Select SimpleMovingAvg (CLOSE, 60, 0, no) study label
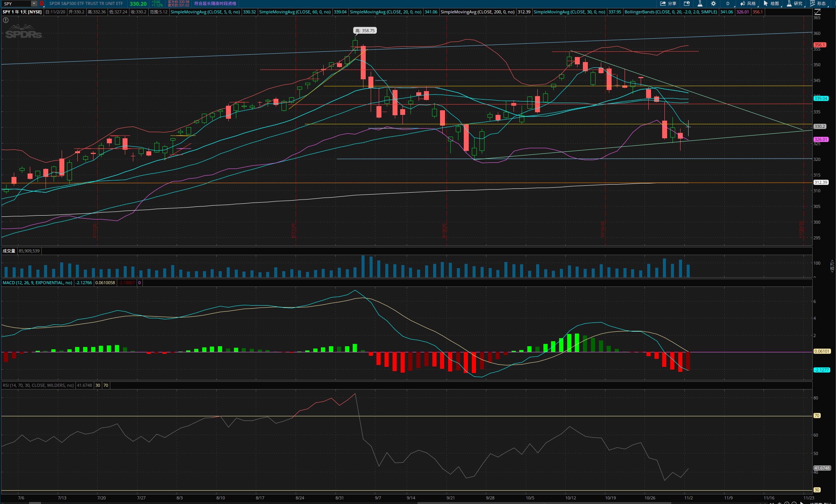 (295, 12)
